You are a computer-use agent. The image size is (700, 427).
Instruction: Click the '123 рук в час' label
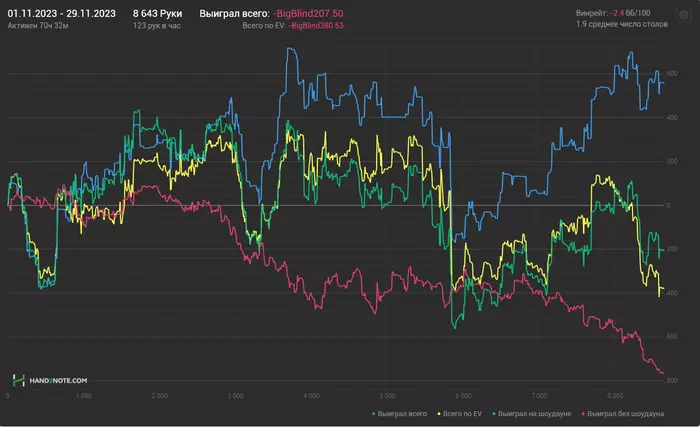[x=156, y=25]
